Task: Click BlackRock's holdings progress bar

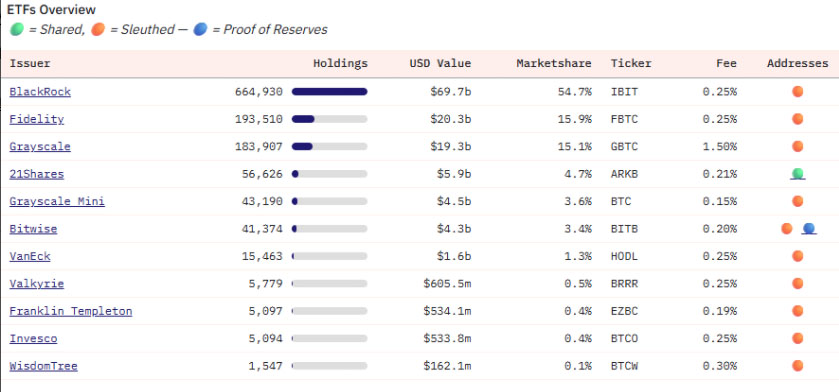Action: point(330,91)
